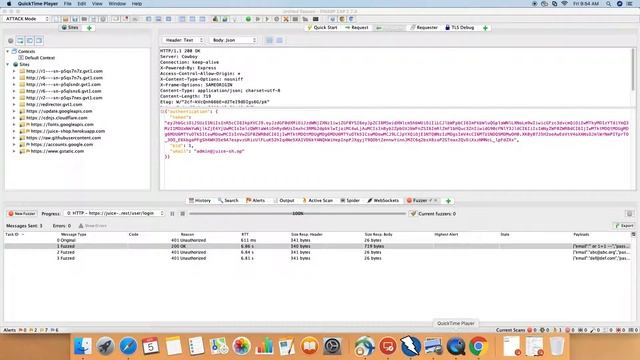Image resolution: width=640 pixels, height=360 pixels.
Task: Switch to the Quick Start tab
Action: coord(322,27)
